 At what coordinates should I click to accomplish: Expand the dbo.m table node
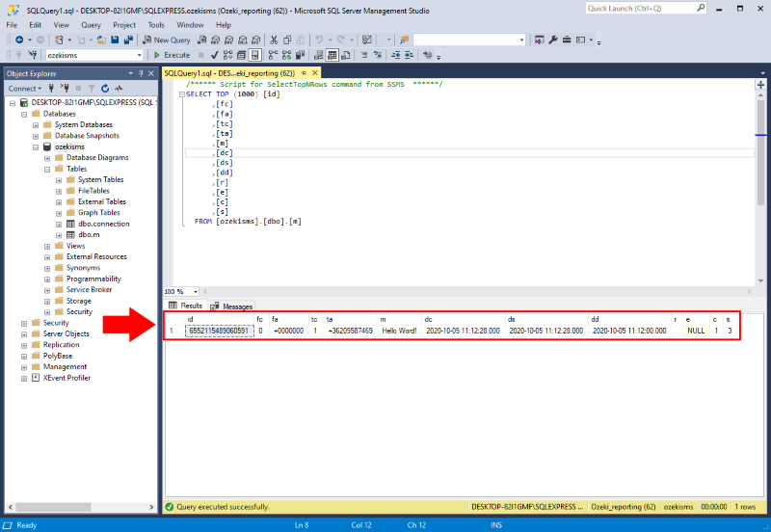[x=59, y=235]
